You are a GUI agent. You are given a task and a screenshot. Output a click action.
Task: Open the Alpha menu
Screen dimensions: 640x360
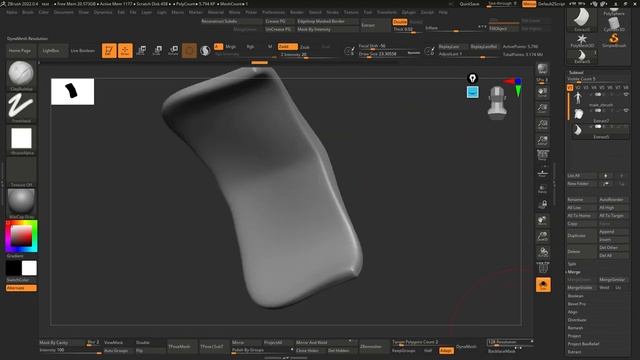12,12
